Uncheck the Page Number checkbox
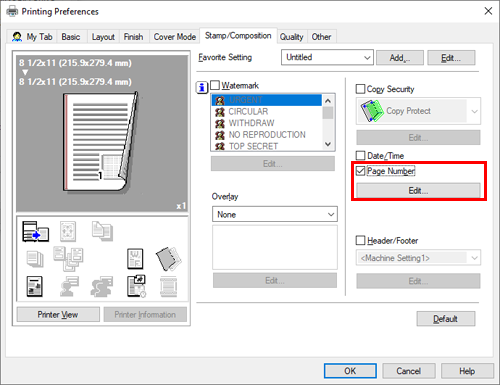This screenshot has height=385, width=500. [x=360, y=171]
